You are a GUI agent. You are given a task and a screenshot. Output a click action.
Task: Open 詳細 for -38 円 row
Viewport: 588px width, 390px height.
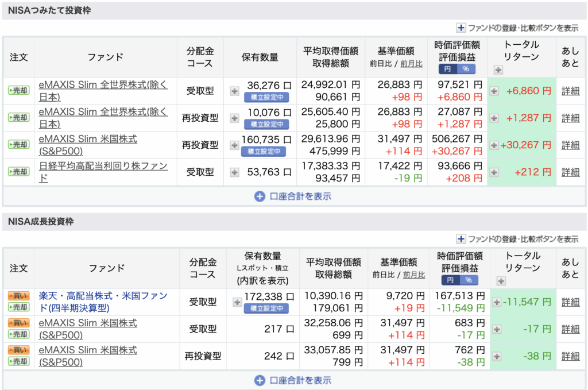pyautogui.click(x=570, y=356)
